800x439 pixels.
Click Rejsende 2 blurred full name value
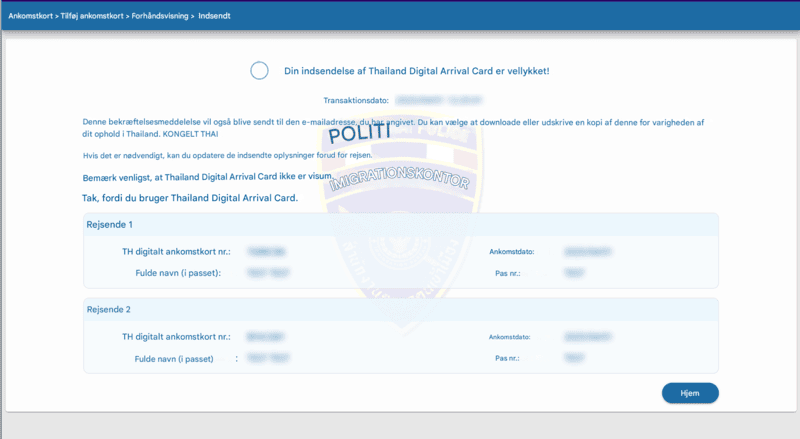tap(268, 358)
